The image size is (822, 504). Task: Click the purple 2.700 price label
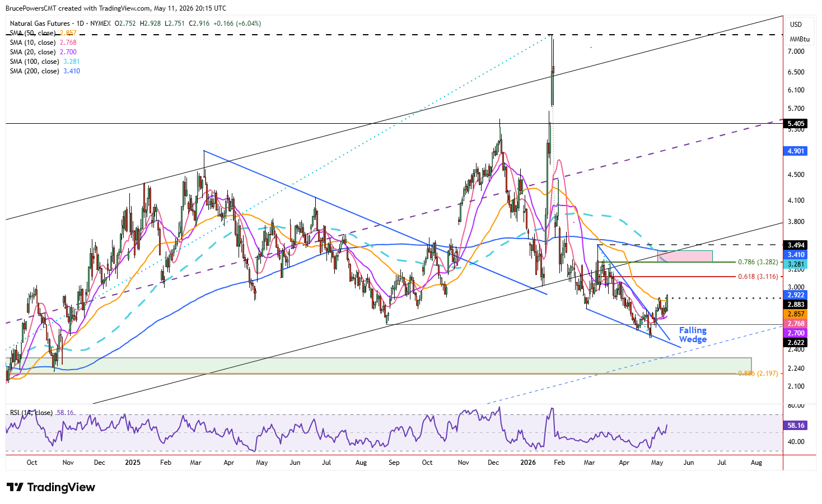tap(796, 333)
